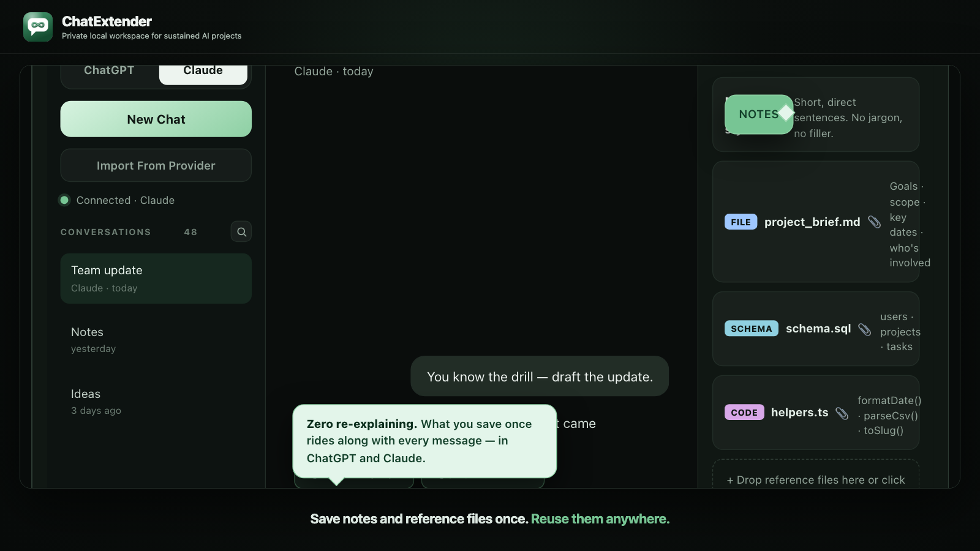980x551 pixels.
Task: Click paperclip icon beside project_brief.md
Action: tap(875, 222)
